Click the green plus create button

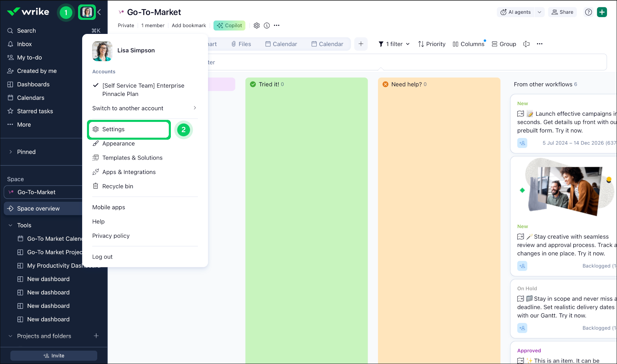602,12
